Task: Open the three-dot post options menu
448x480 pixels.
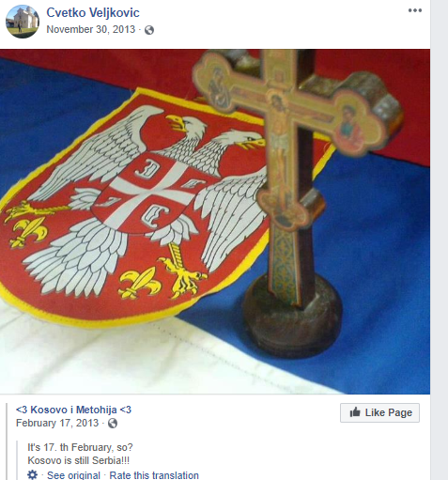Action: tap(415, 10)
